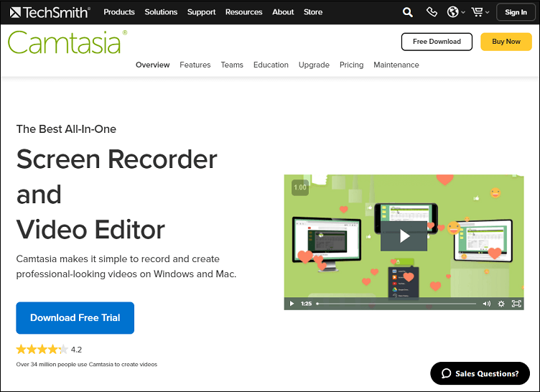Screen dimensions: 540x392
Task: Open the About menu
Action: point(283,12)
